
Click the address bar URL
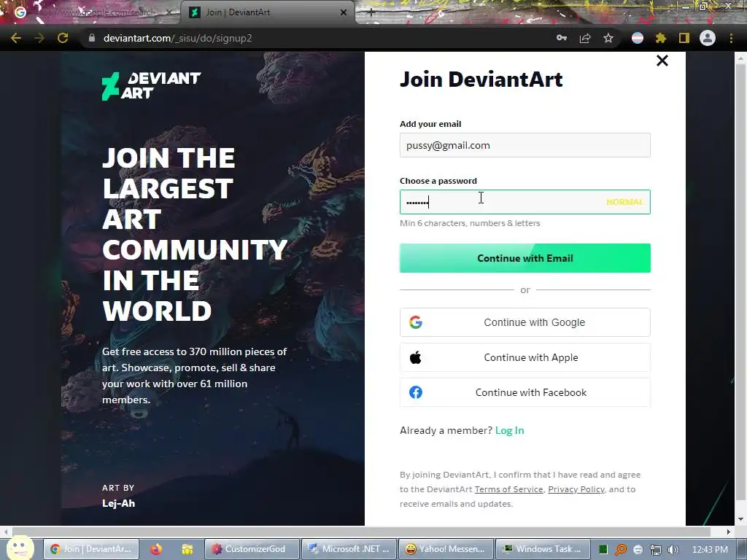(x=178, y=38)
